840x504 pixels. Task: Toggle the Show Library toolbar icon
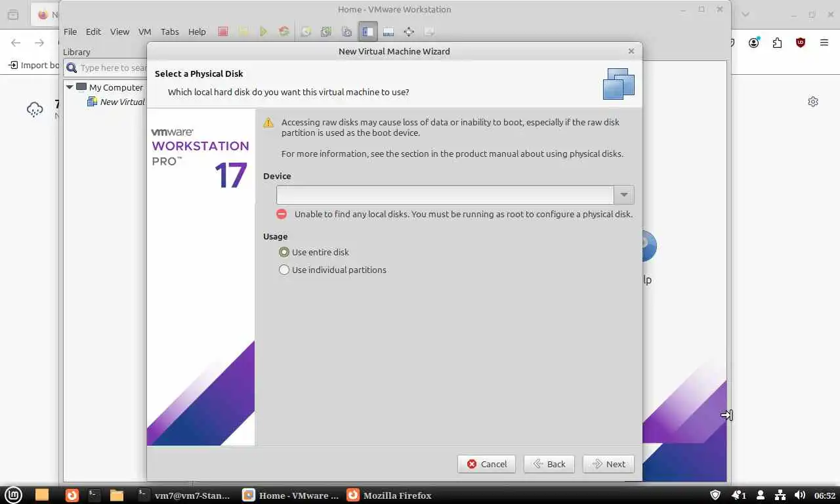[x=367, y=31]
